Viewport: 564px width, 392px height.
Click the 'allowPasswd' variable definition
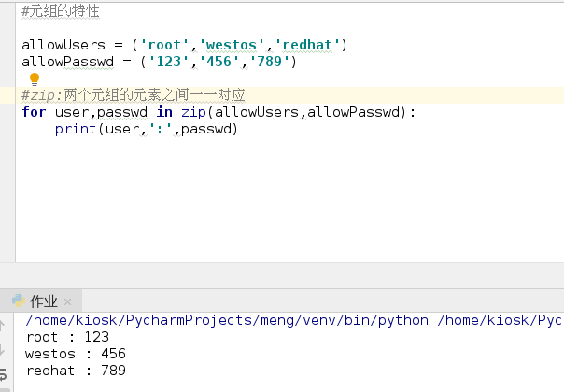click(68, 62)
